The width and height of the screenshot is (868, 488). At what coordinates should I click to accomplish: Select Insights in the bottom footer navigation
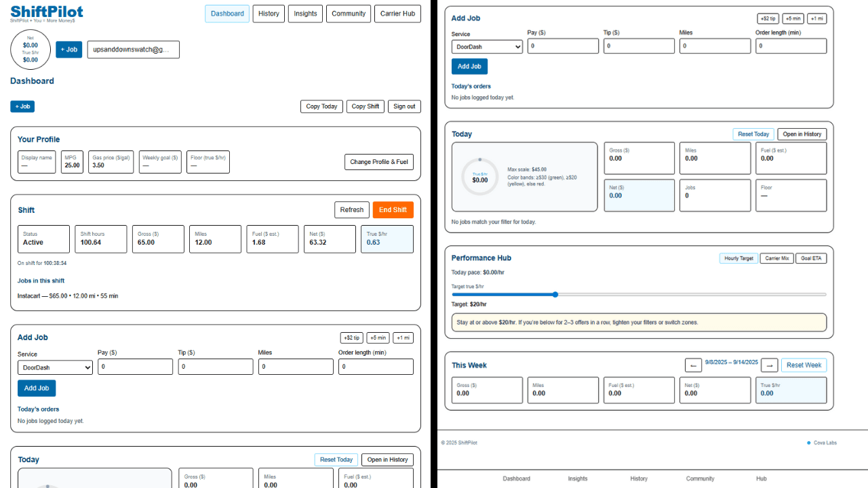578,479
